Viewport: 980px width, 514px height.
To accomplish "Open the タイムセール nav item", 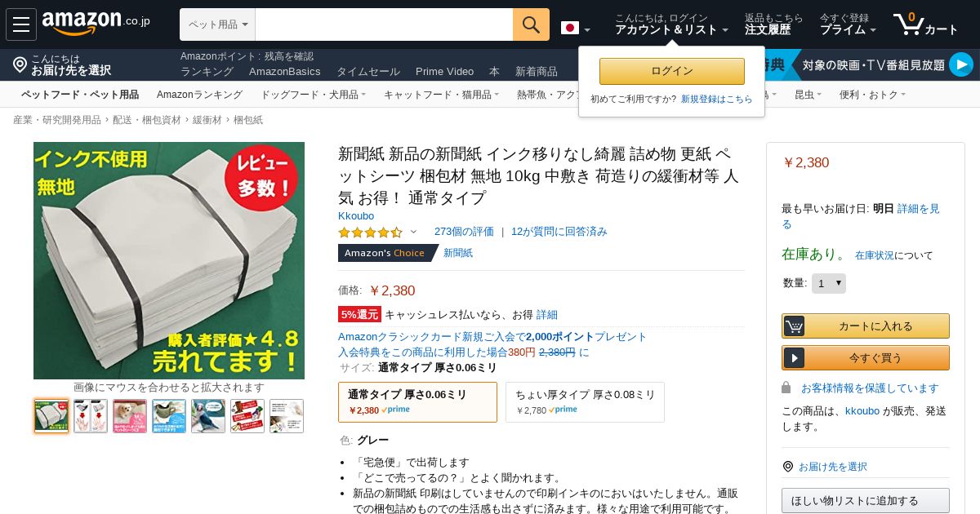I will (368, 72).
